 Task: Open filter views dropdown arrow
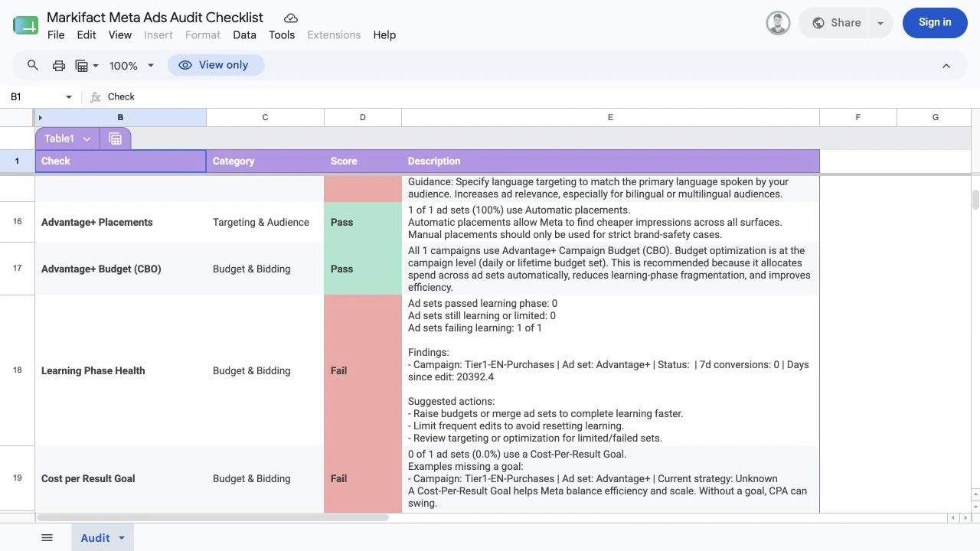pyautogui.click(x=96, y=66)
